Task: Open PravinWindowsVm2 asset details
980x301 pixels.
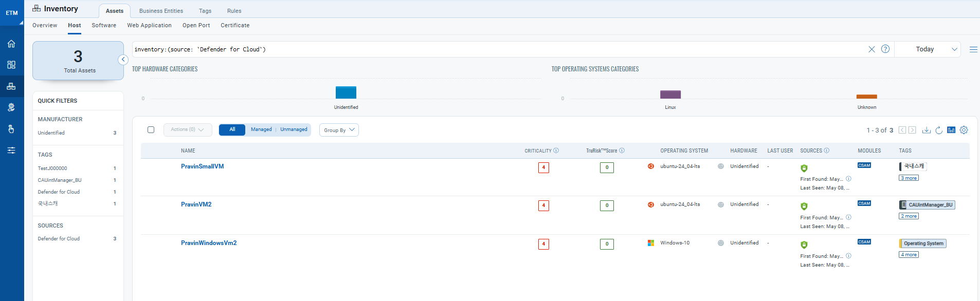Action: (209, 243)
